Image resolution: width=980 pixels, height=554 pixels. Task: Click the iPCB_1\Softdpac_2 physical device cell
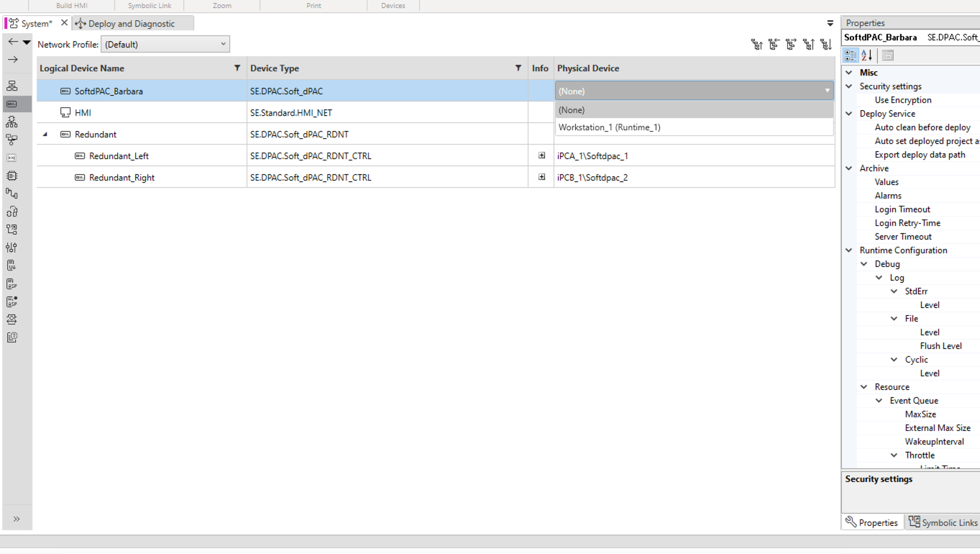[x=695, y=178]
